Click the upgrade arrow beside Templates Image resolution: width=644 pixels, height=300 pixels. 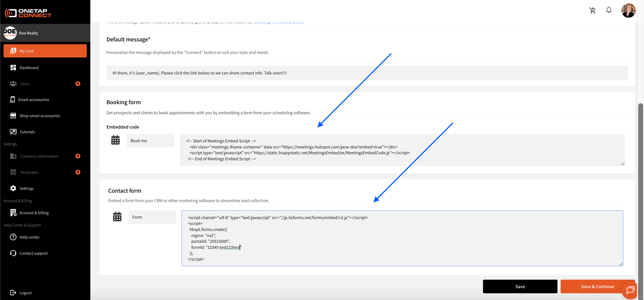point(78,172)
